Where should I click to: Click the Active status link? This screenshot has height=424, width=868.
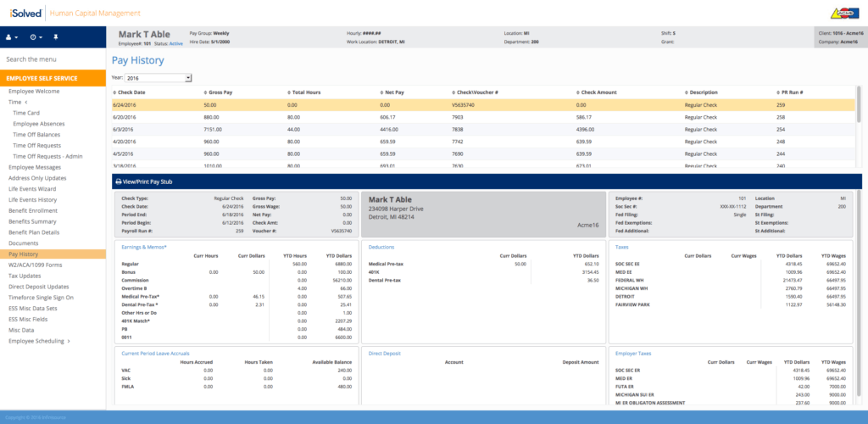click(175, 42)
